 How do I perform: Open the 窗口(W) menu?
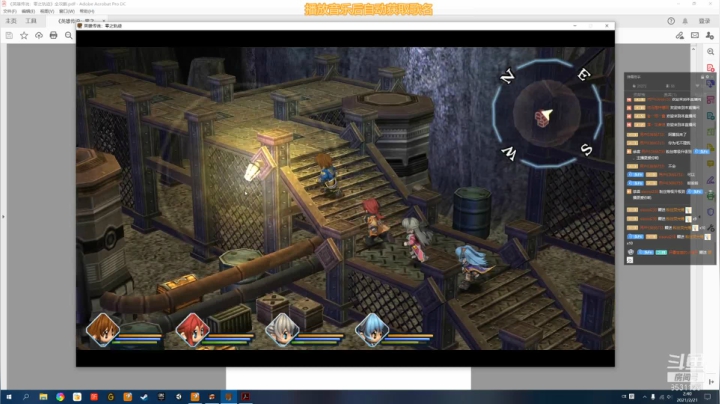[67, 11]
